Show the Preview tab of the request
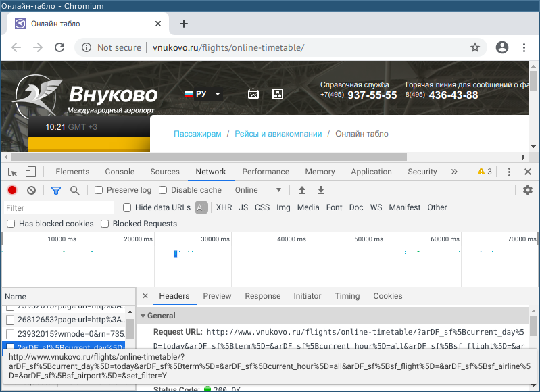 click(217, 296)
